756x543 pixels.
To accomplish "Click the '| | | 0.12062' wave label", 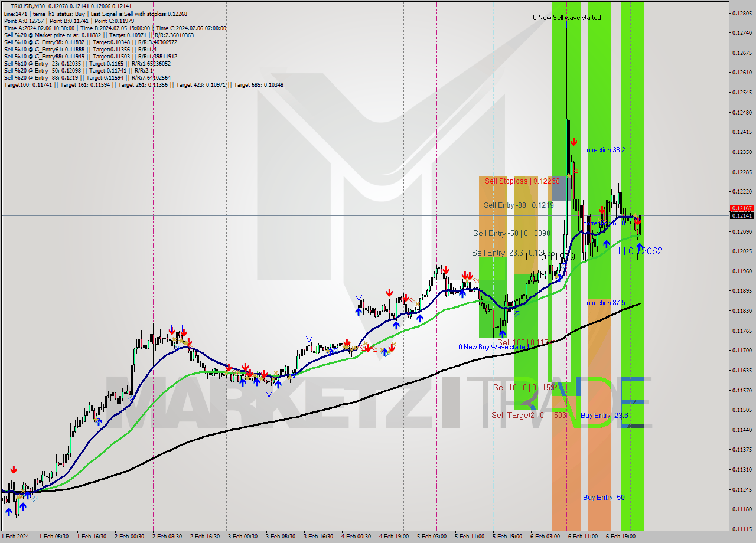I will point(637,251).
